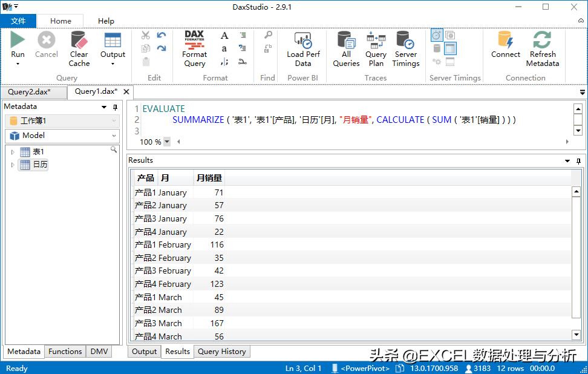Open the Run button dropdown arrow
The width and height of the screenshot is (588, 374).
(18, 64)
